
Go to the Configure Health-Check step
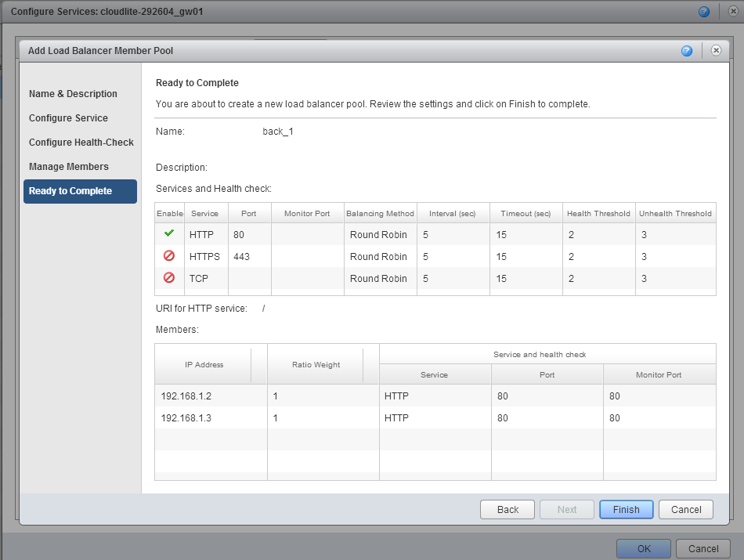(81, 142)
